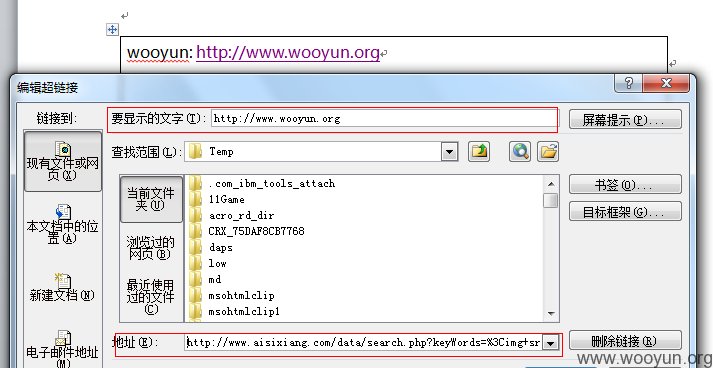This screenshot has height=368, width=713.
Task: Click the 地址 URL input field
Action: click(x=364, y=343)
